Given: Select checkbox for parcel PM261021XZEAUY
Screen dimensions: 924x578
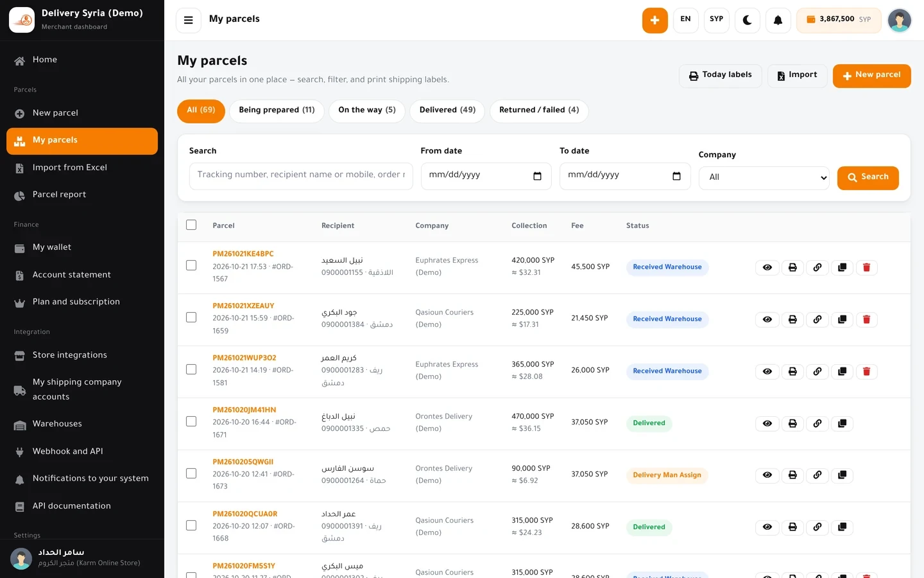Looking at the screenshot, I should tap(191, 317).
